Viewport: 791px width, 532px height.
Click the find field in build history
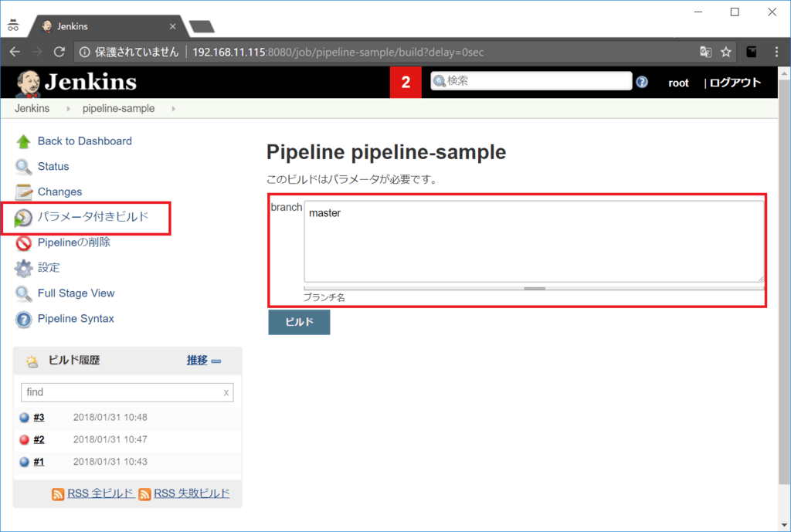click(x=127, y=392)
